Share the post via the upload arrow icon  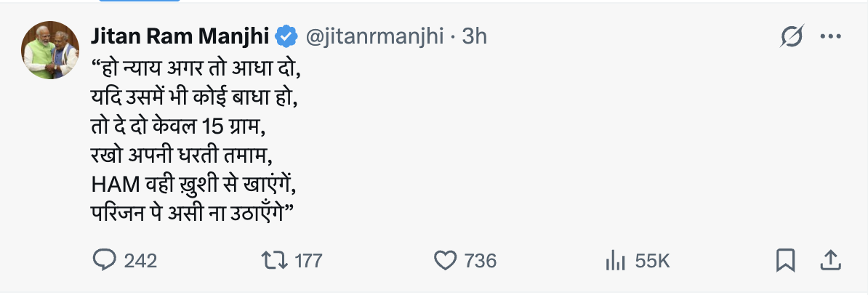tap(830, 260)
